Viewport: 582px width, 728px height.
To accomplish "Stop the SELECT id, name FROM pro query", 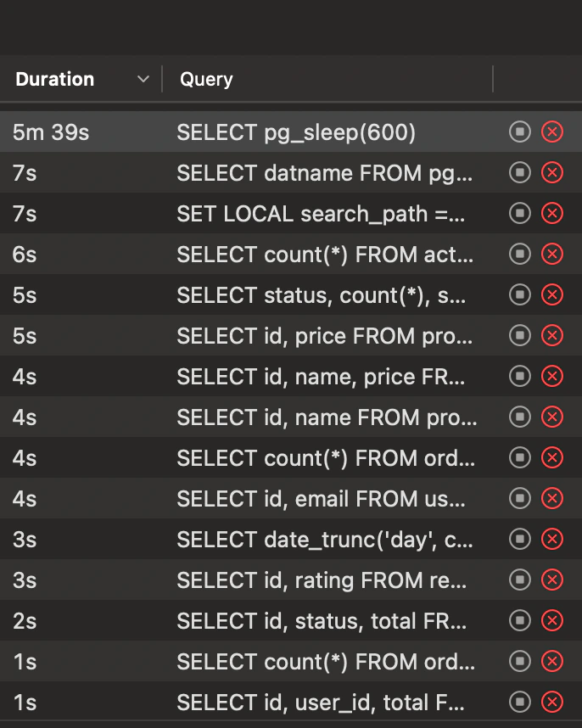I will click(x=520, y=417).
